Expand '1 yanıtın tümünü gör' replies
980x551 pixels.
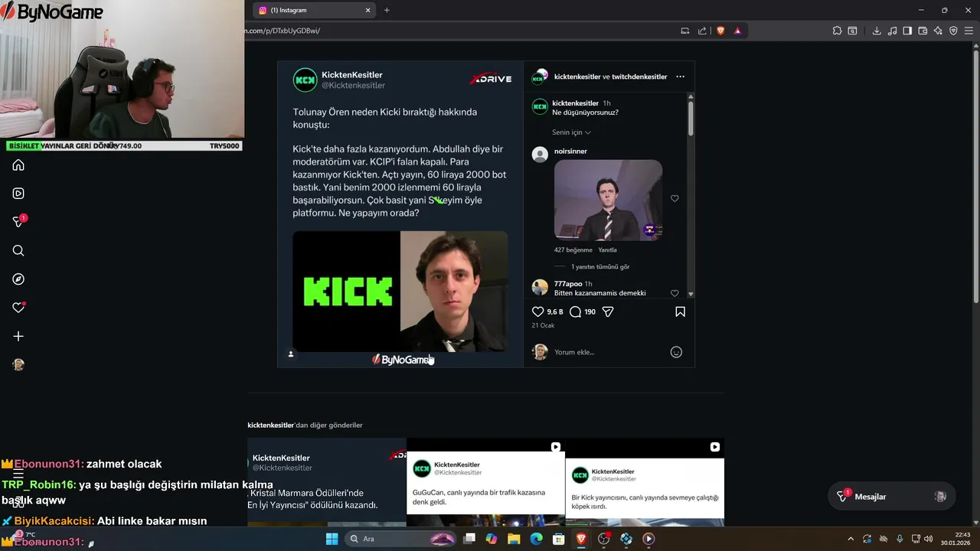click(x=600, y=266)
